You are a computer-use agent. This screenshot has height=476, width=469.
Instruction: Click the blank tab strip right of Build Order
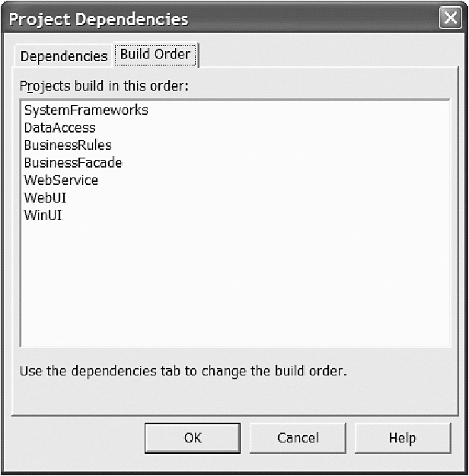(x=327, y=55)
